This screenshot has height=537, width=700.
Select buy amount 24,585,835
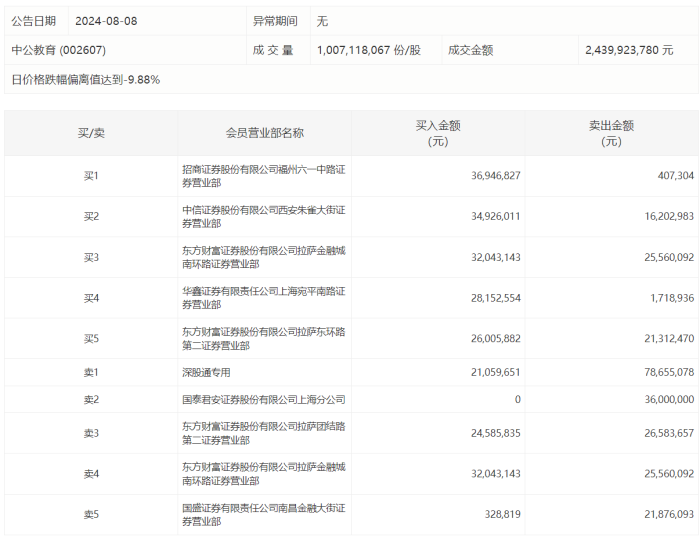496,433
